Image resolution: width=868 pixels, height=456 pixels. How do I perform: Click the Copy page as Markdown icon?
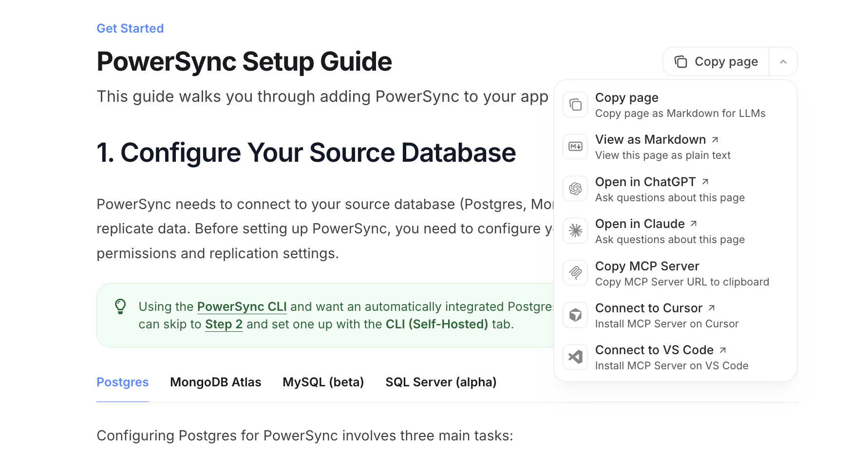(575, 105)
